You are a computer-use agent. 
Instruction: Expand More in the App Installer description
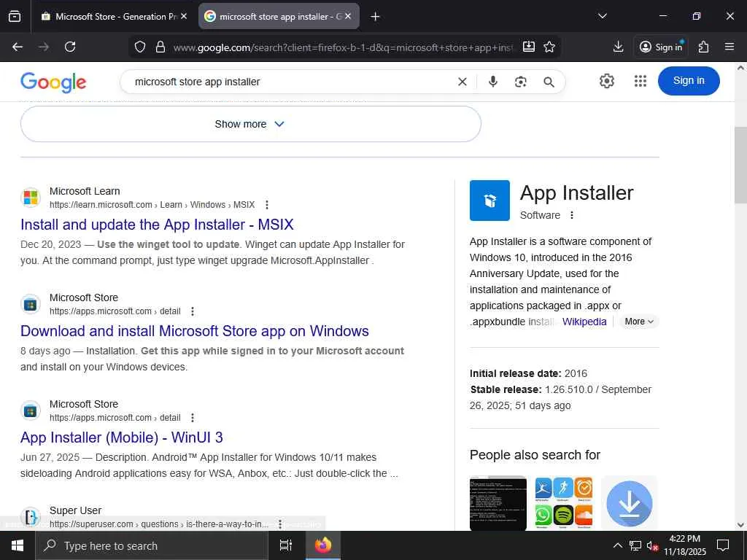(639, 322)
